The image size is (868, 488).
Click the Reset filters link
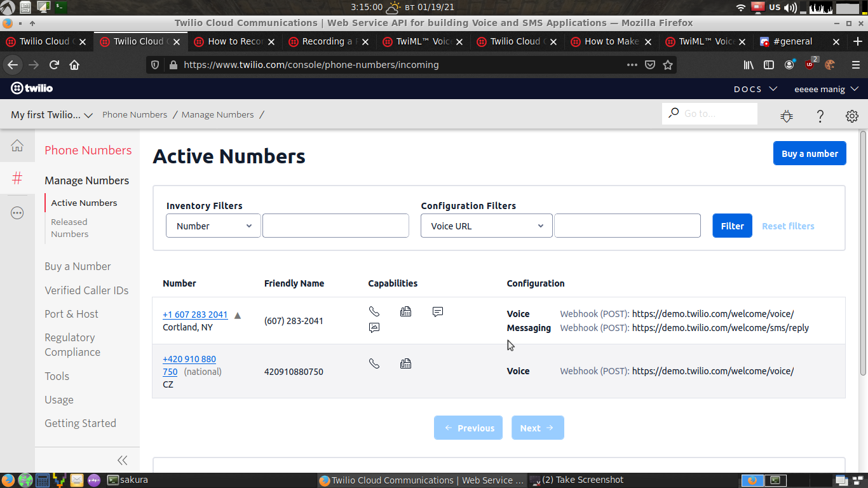click(x=788, y=226)
